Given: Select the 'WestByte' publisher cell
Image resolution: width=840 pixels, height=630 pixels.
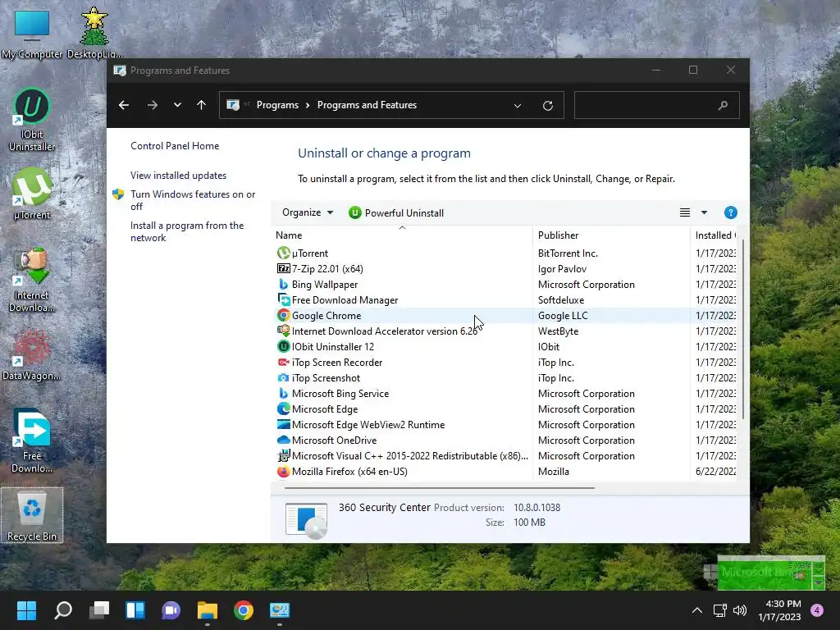Looking at the screenshot, I should click(558, 331).
